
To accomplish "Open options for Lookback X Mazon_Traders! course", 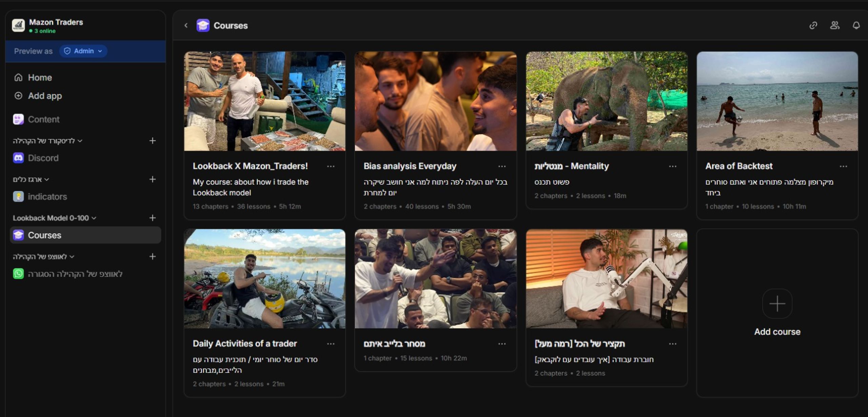I will click(x=331, y=166).
